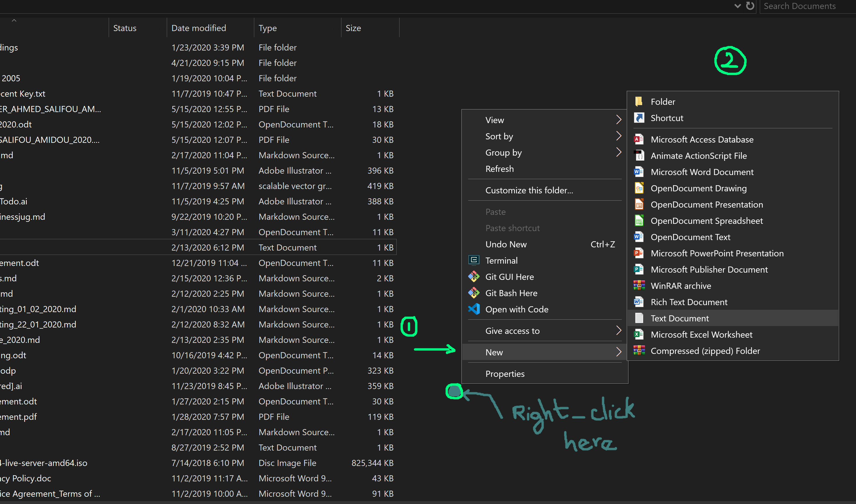
Task: Choose Refresh from the context menu
Action: (x=545, y=169)
